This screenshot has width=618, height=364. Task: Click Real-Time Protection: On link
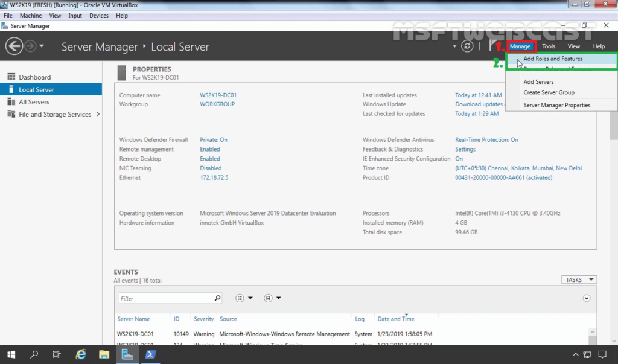[486, 139]
